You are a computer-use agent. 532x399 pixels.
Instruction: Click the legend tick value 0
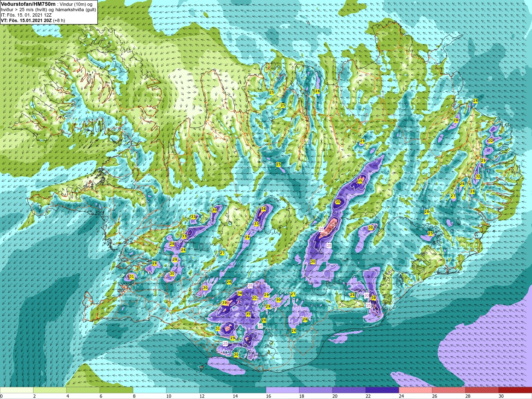pyautogui.click(x=2, y=396)
